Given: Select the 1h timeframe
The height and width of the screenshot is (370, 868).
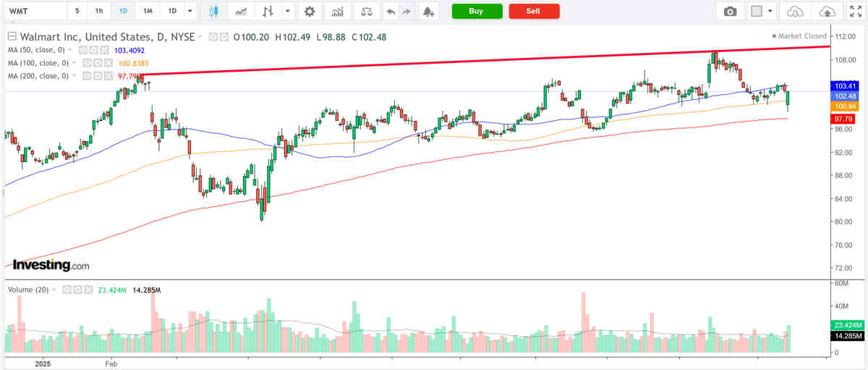Looking at the screenshot, I should coord(98,12).
